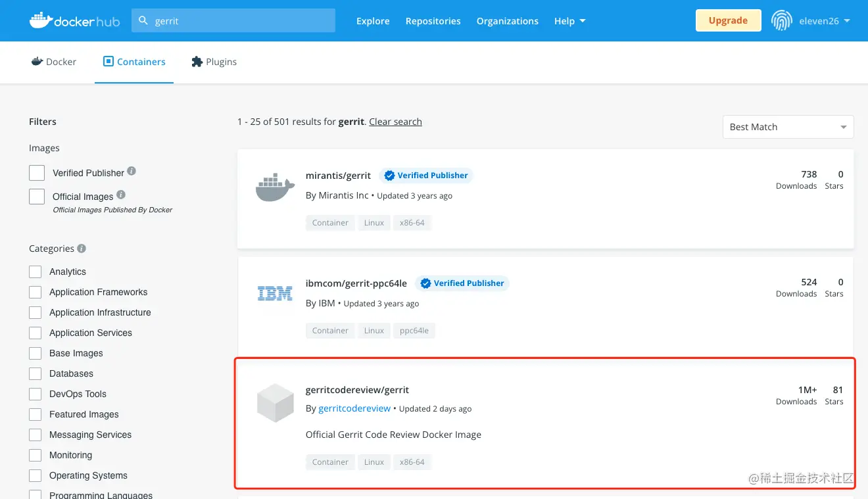
Task: Click the Upgrade button
Action: pos(728,20)
